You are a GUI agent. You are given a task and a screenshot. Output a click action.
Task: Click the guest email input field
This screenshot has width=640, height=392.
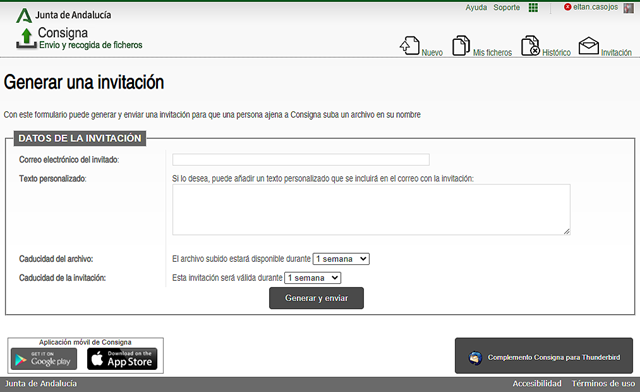[x=301, y=160]
